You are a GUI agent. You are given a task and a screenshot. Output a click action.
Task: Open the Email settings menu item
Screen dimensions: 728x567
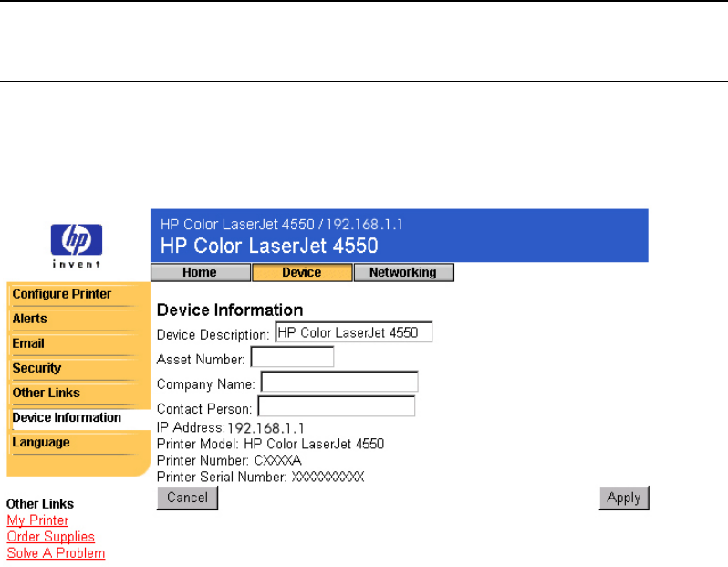(x=28, y=343)
